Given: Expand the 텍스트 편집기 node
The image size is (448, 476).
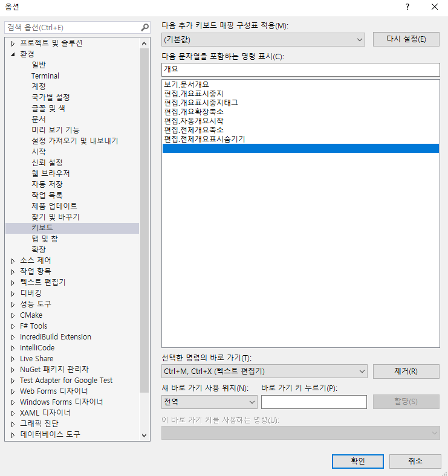Looking at the screenshot, I should point(13,283).
